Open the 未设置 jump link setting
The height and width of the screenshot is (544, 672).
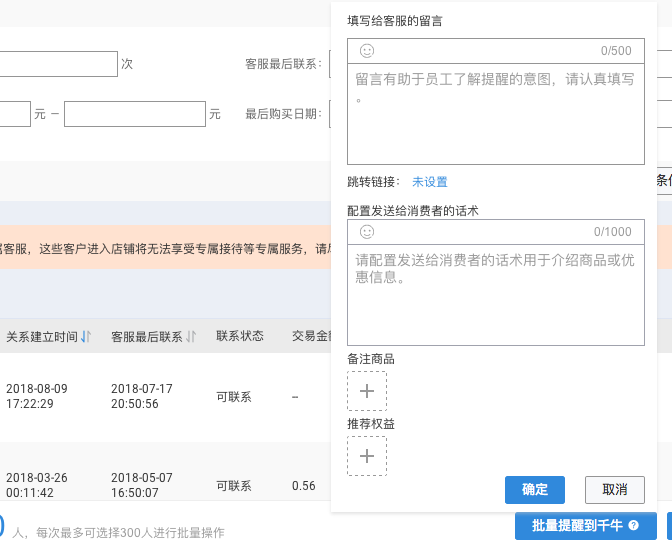point(430,182)
